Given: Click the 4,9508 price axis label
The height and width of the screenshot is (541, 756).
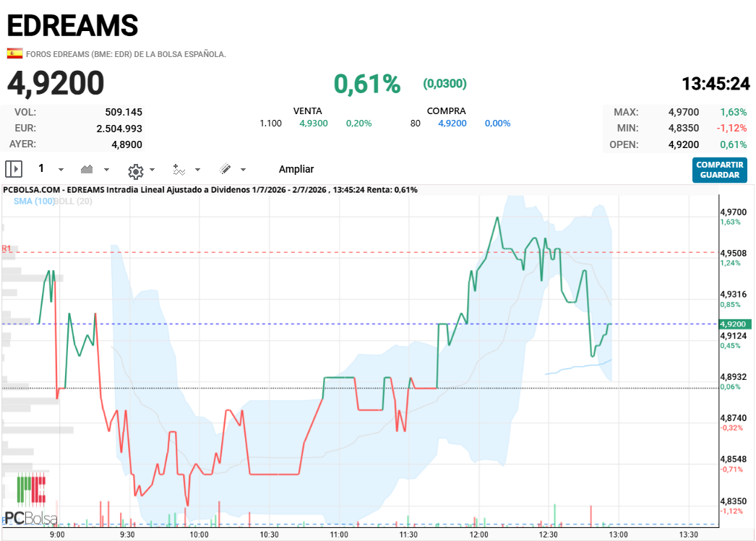Looking at the screenshot, I should (x=734, y=254).
